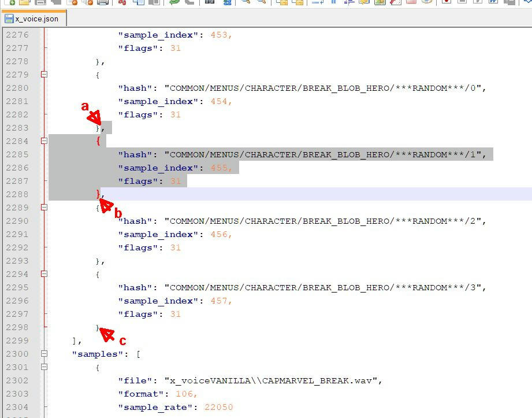Click the flags value 31 on line 2277
Image resolution: width=532 pixels, height=418 pixels.
(x=176, y=48)
